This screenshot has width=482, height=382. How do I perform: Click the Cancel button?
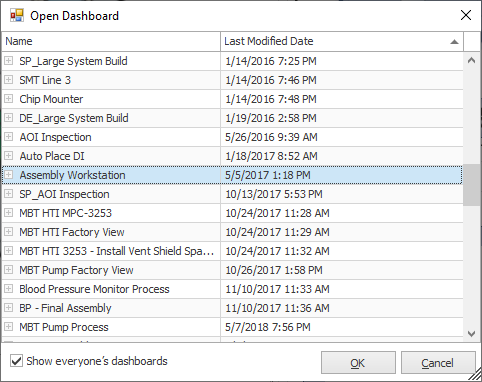point(438,363)
